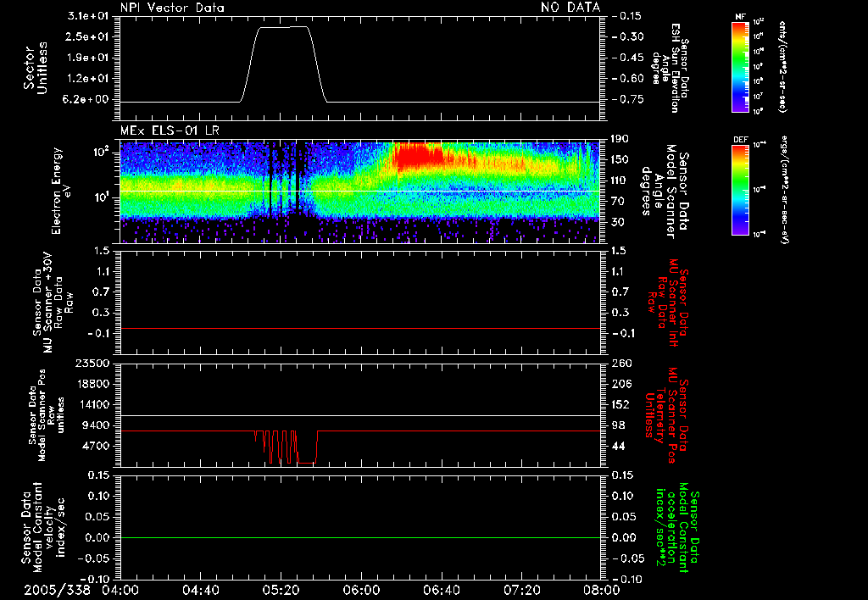Click the 08:00 time tick label

602,590
